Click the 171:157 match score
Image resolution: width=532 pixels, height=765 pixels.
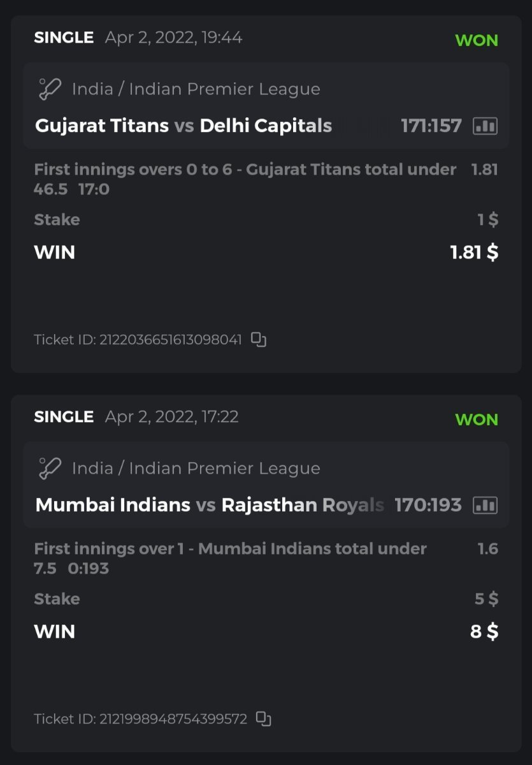pos(431,126)
